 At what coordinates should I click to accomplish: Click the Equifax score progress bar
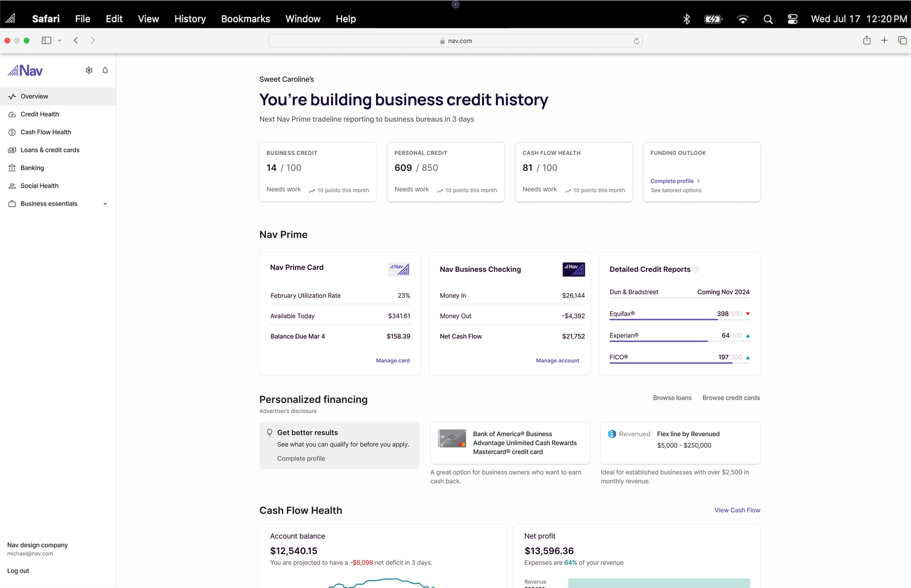click(662, 319)
